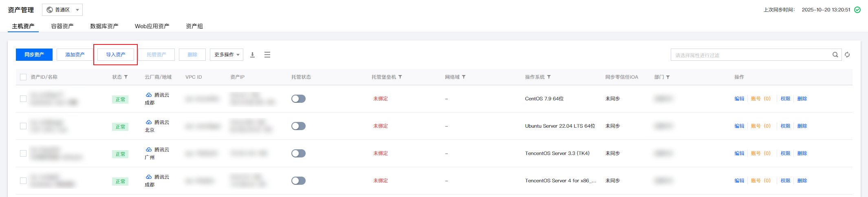Click the green sync success icon
868x197 pixels.
tap(857, 10)
